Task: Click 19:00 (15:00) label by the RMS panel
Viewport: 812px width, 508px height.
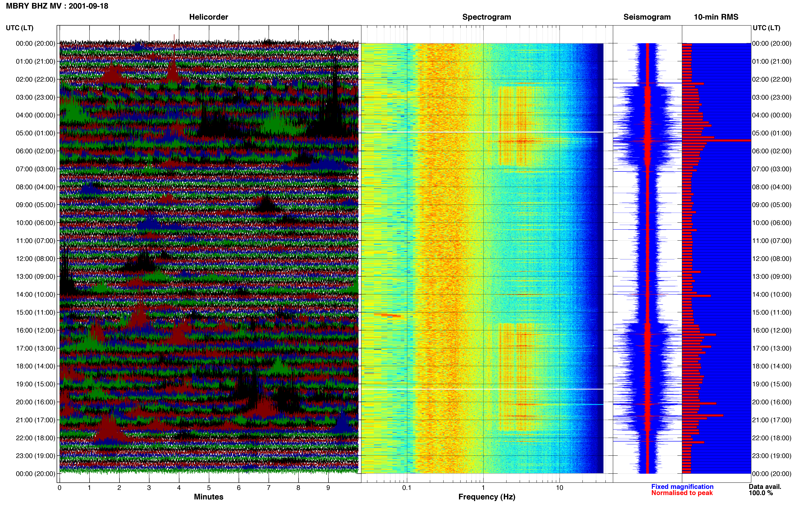Action: click(x=772, y=384)
